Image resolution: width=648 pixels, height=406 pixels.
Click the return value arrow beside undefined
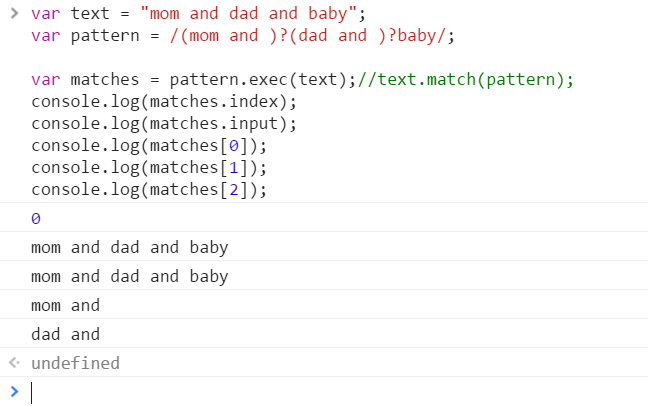[x=13, y=363]
